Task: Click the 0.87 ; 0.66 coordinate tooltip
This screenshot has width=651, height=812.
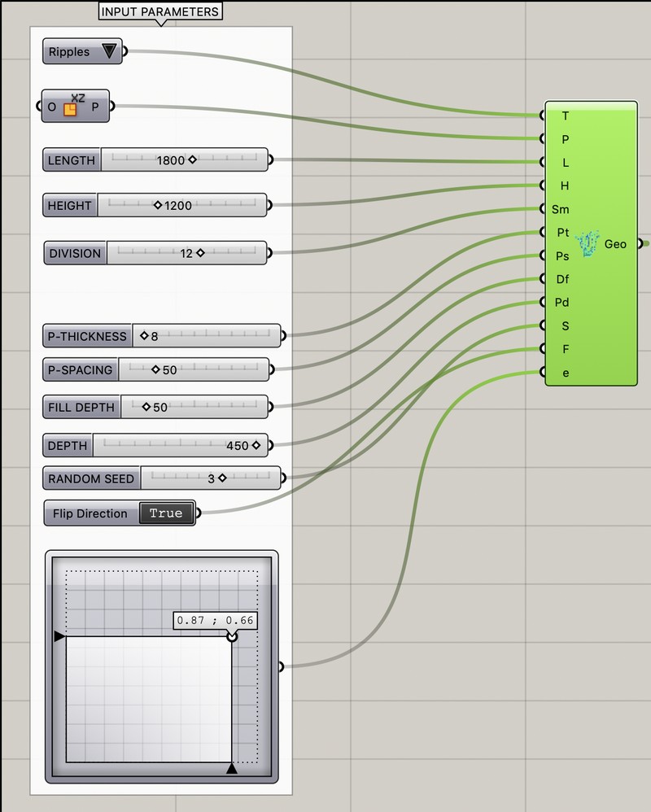Action: [x=216, y=622]
